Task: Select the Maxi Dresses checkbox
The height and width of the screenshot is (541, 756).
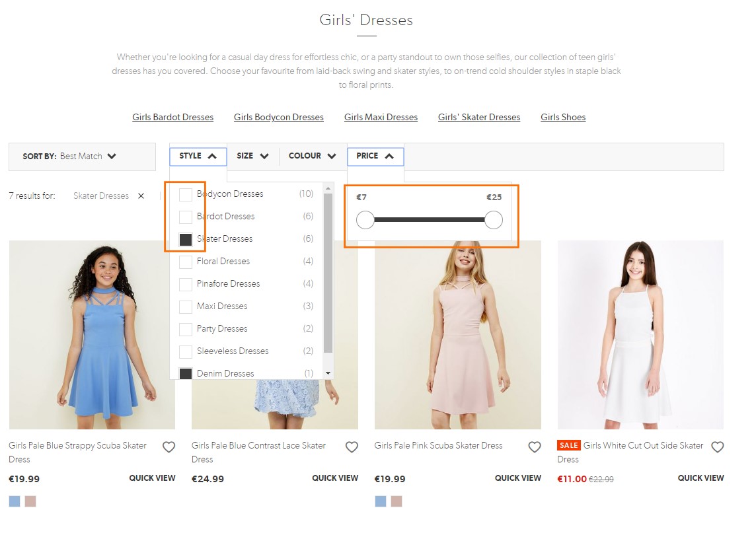Action: pos(186,307)
